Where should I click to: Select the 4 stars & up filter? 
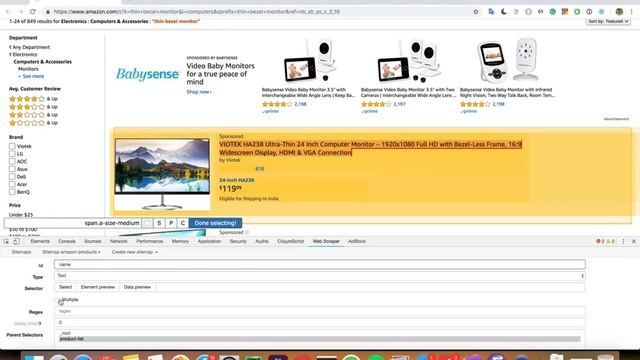[33, 99]
